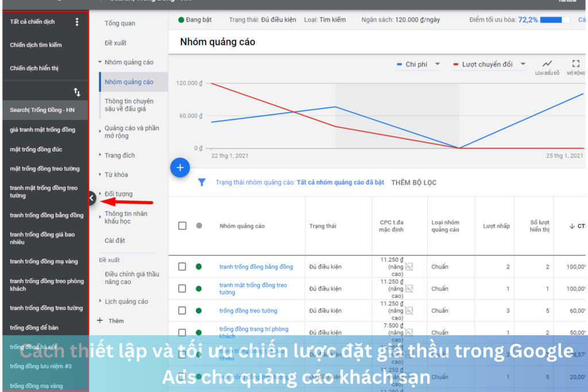Click the CPC icon in tranh mặt trống đồng treo tường row
Screen dimensions: 588x392
tap(409, 289)
